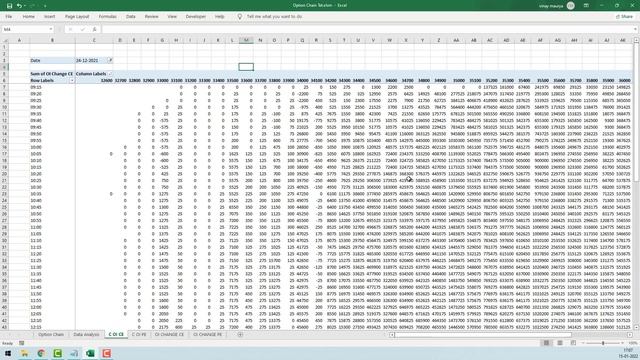Image resolution: width=640 pixels, height=360 pixels.
Task: Click the zoom out minus button
Action: click(583, 343)
